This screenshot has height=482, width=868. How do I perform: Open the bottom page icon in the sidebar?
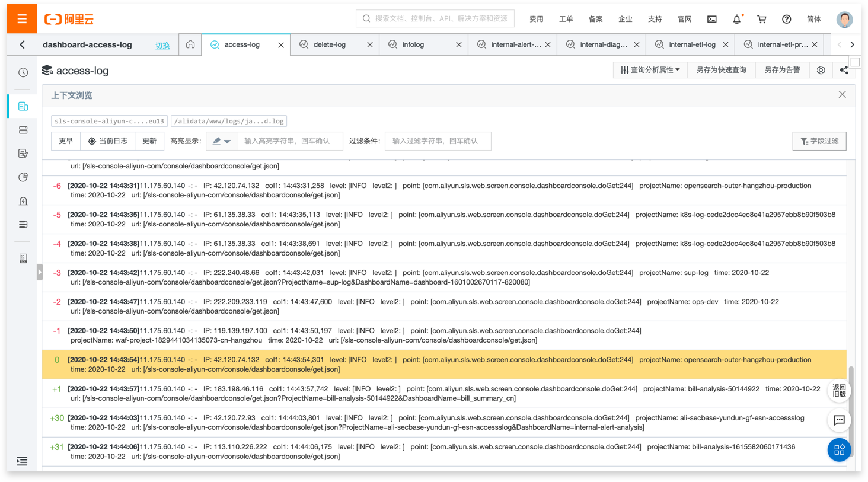tap(23, 258)
